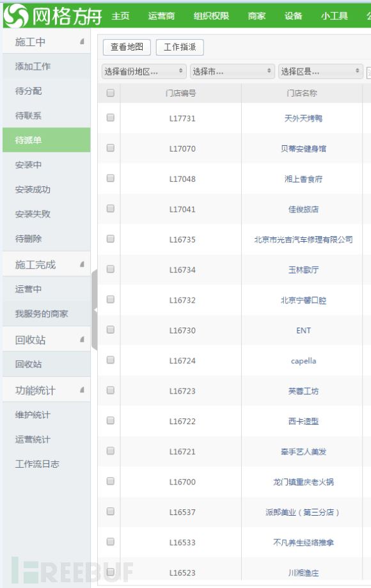This screenshot has width=371, height=588.
Task: Collapse the 功能统计 section arrow
Action: pos(82,390)
